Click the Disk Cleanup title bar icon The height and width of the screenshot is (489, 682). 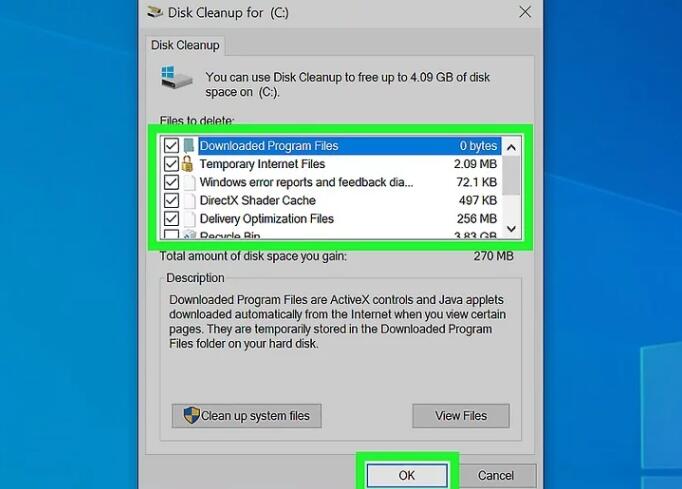coord(155,11)
